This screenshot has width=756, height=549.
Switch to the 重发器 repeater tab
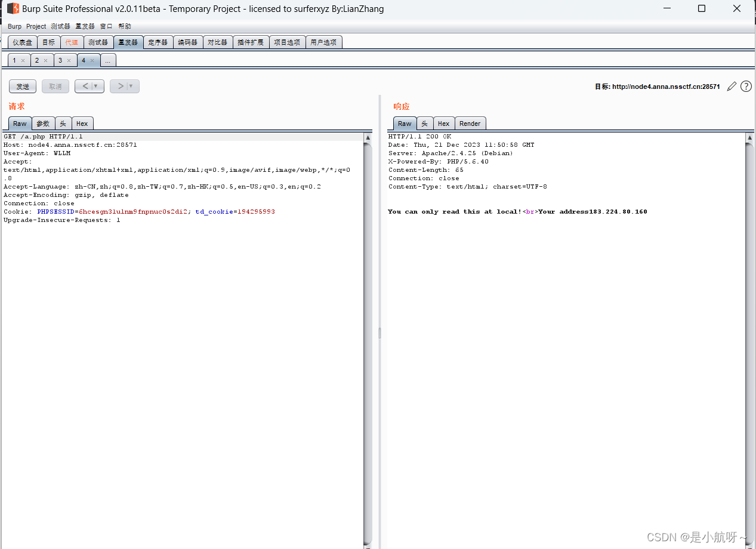coord(128,42)
